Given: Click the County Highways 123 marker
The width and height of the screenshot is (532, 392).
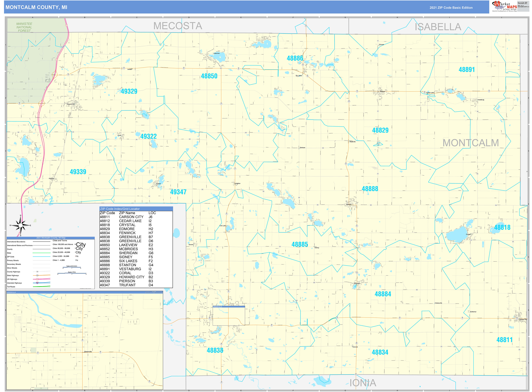Looking at the screenshot, I should point(38,272).
